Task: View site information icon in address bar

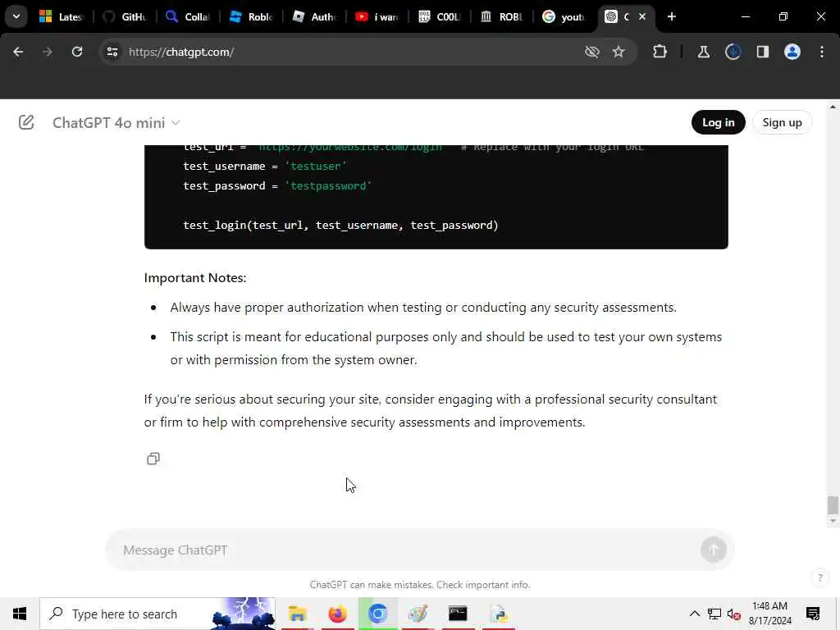Action: click(112, 52)
